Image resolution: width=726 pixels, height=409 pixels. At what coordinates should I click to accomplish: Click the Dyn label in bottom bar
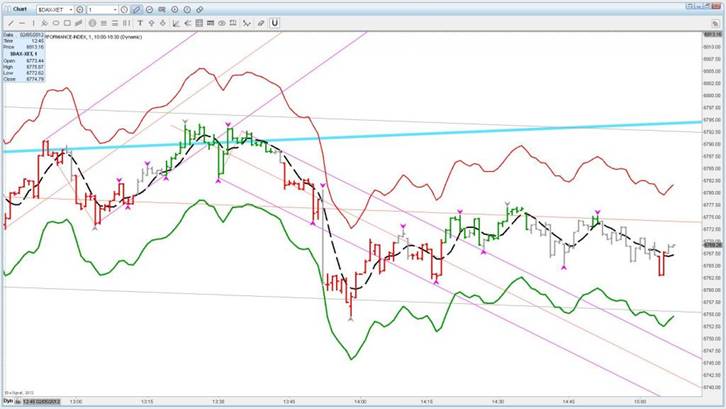click(7, 401)
